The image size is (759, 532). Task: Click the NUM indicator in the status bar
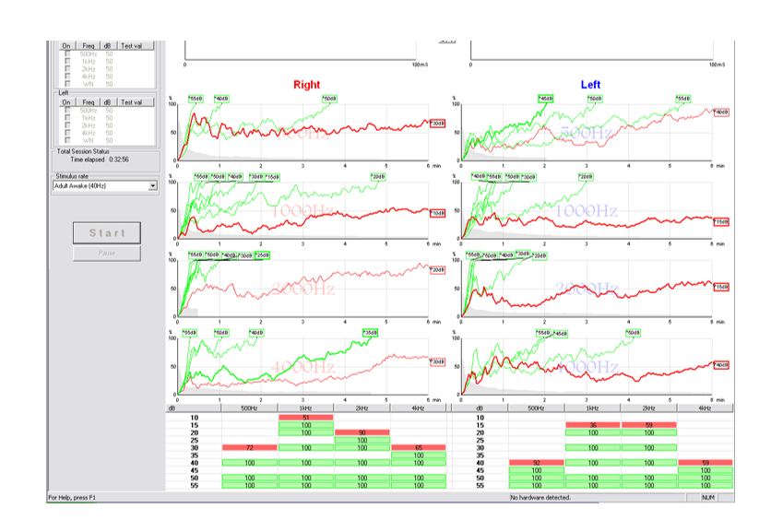coord(708,497)
